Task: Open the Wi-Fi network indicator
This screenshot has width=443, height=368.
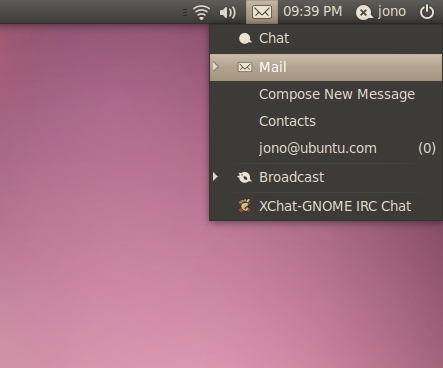Action: pyautogui.click(x=202, y=12)
